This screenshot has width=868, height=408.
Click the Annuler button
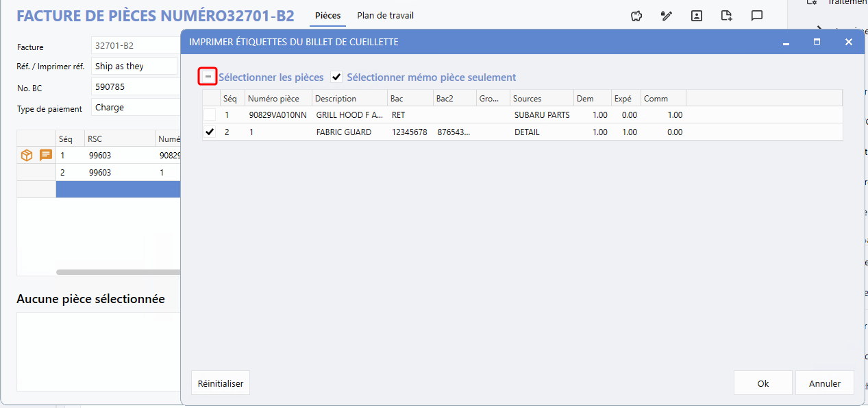coord(824,383)
